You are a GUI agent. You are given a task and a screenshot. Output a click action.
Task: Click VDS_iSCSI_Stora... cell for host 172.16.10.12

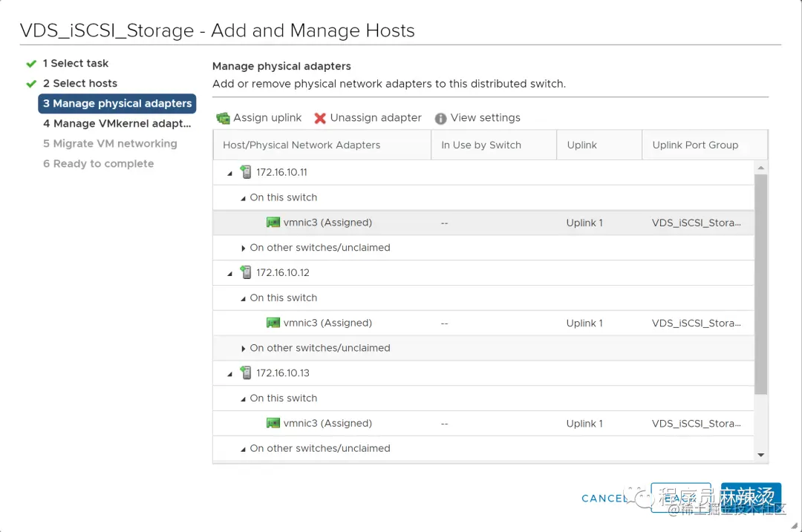(x=696, y=323)
